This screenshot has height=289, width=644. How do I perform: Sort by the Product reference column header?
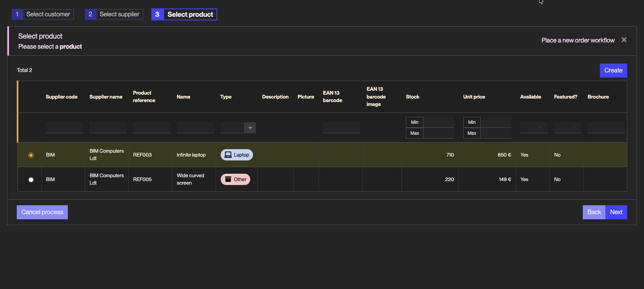click(144, 97)
